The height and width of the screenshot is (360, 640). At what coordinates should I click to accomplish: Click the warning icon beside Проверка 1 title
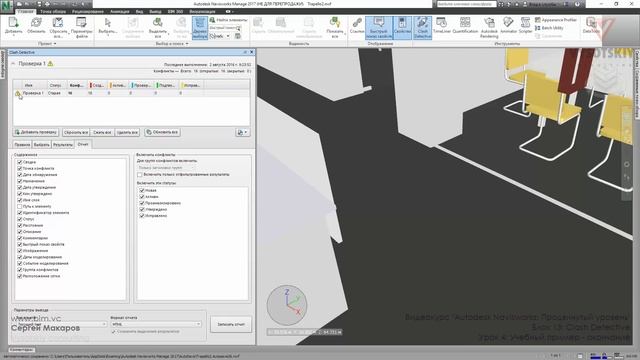pyautogui.click(x=50, y=64)
